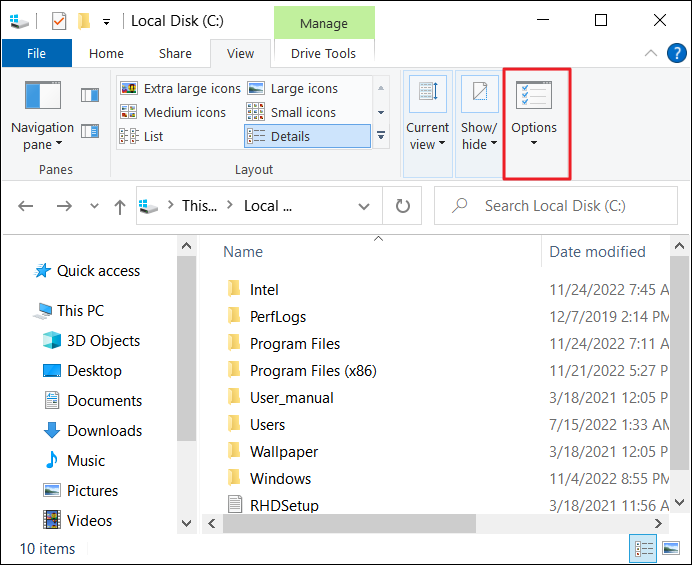Select the View ribbon tab
The width and height of the screenshot is (692, 565).
tap(241, 53)
